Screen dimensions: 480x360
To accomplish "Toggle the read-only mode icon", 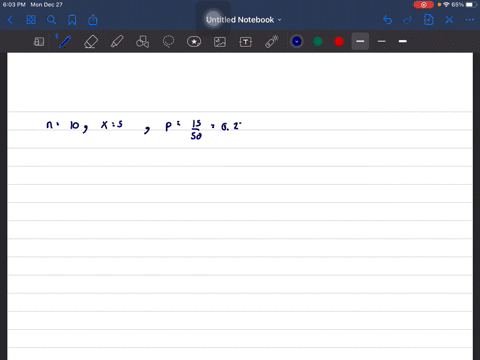I will [39, 42].
